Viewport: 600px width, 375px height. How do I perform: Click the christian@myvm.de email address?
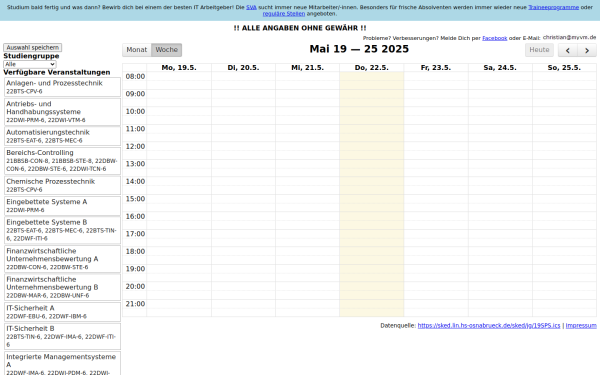(569, 38)
